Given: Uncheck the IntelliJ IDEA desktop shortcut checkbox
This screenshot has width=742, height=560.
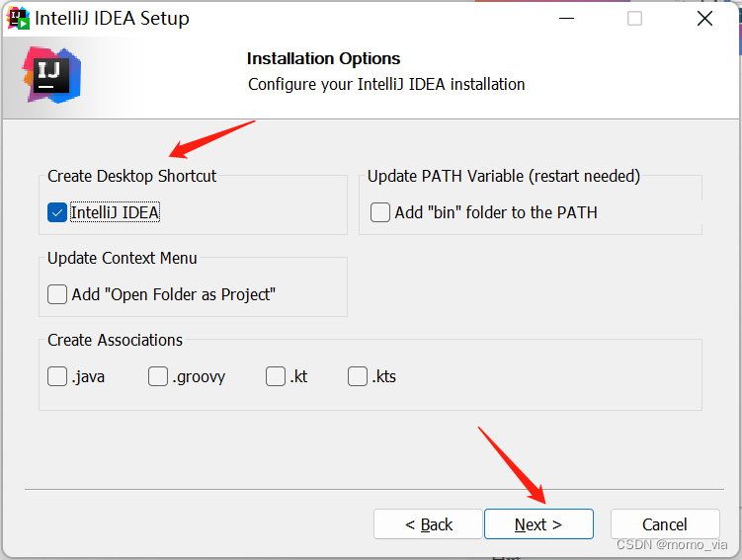Looking at the screenshot, I should [56, 212].
